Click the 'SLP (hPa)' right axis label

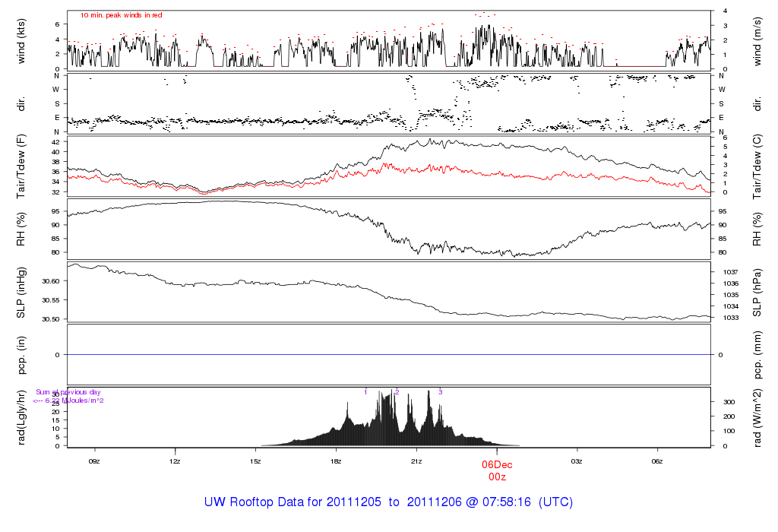(x=757, y=293)
